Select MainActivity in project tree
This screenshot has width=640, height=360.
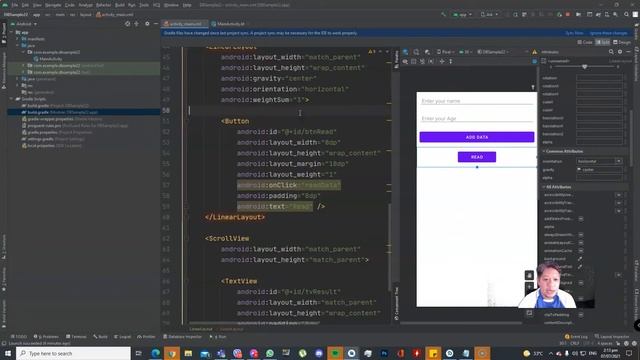51,59
